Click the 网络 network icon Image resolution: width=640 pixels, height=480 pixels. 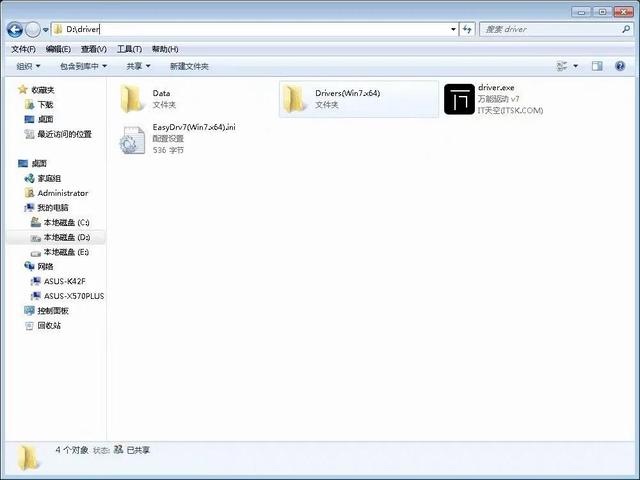29,266
